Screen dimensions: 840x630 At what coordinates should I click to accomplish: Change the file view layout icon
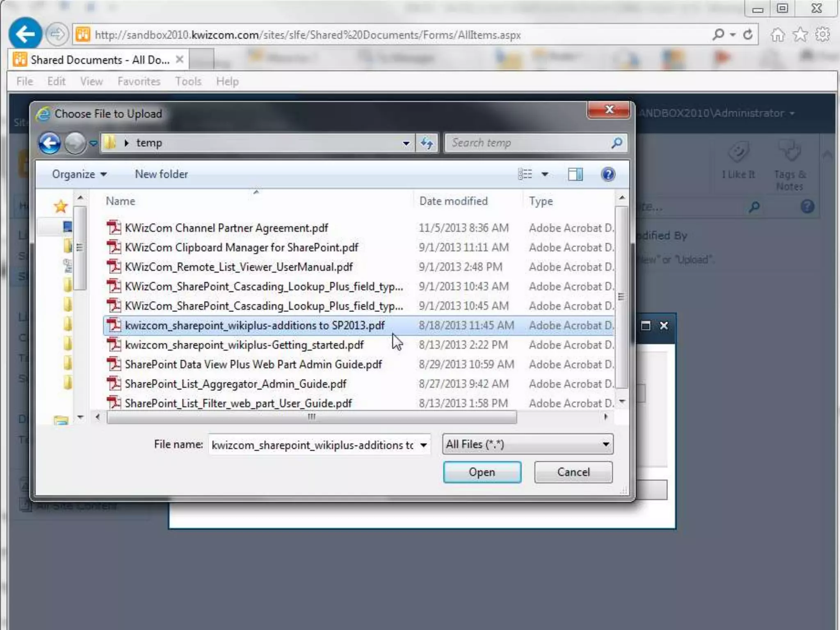(525, 174)
